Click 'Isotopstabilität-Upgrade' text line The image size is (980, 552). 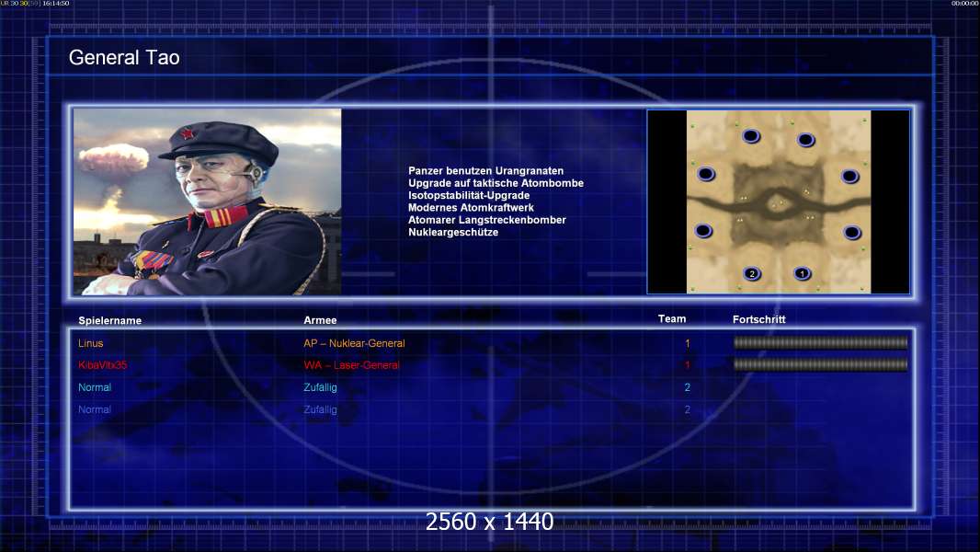469,195
